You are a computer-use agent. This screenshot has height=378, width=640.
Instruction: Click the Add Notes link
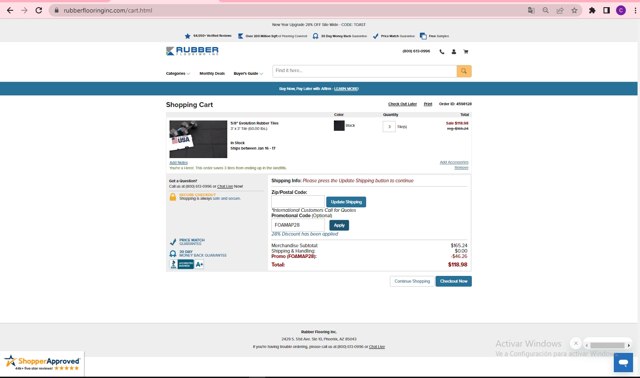(x=178, y=162)
